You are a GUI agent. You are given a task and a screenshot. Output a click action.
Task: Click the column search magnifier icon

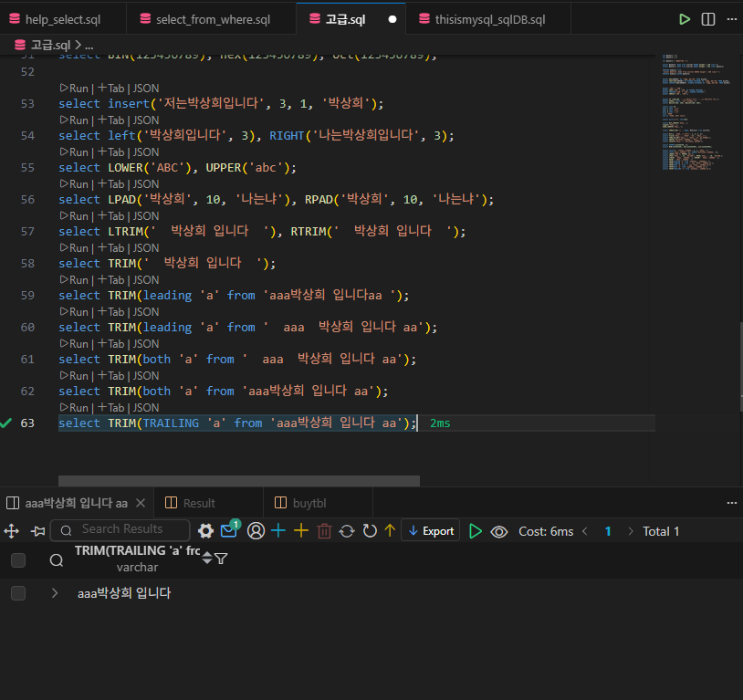[x=57, y=560]
